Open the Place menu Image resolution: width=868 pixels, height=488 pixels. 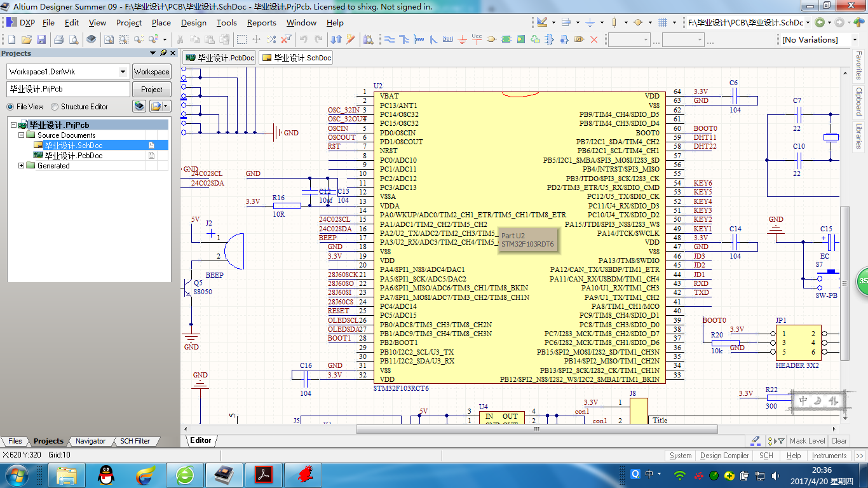coord(161,23)
